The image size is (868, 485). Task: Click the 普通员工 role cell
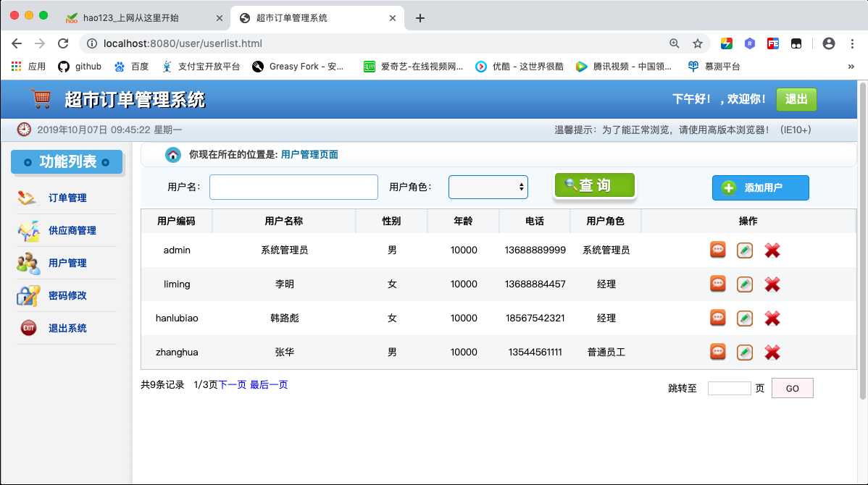pyautogui.click(x=606, y=352)
